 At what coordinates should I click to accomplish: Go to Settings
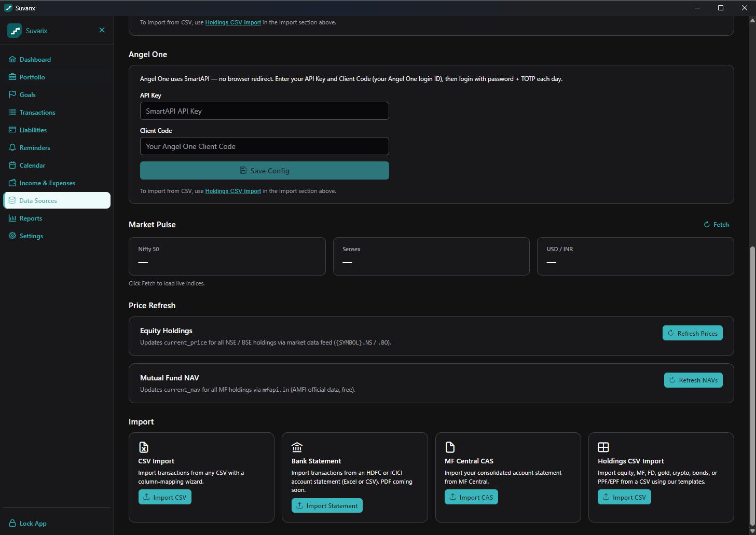point(57,236)
